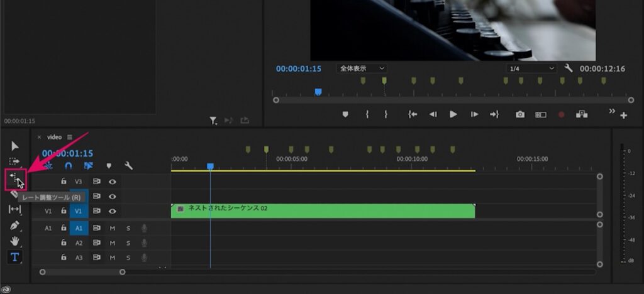The height and width of the screenshot is (294, 644).
Task: Open Timeline display settings wrench
Action: pos(128,166)
